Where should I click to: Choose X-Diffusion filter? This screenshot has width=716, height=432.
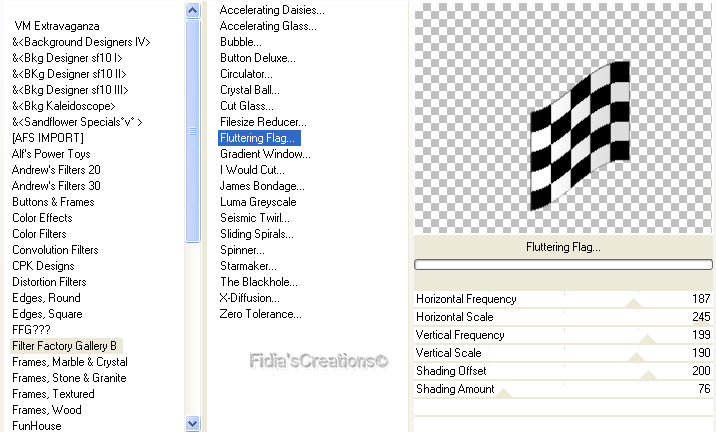(x=249, y=298)
